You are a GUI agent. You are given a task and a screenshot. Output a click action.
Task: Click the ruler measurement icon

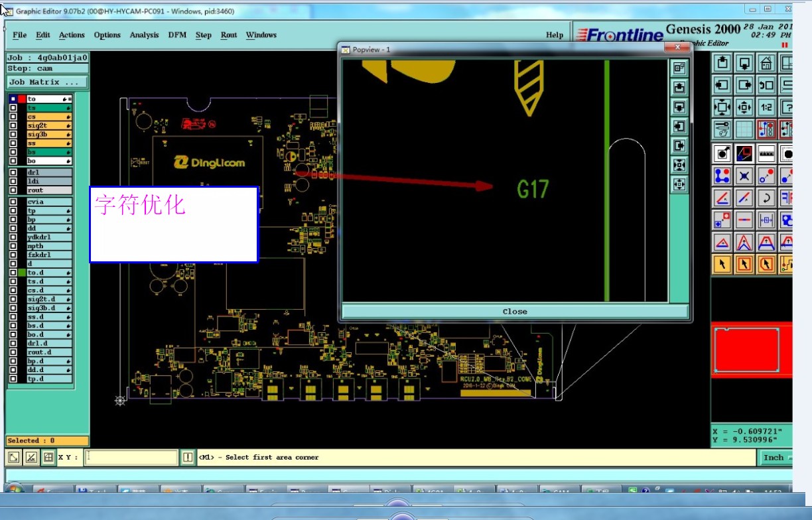click(766, 153)
